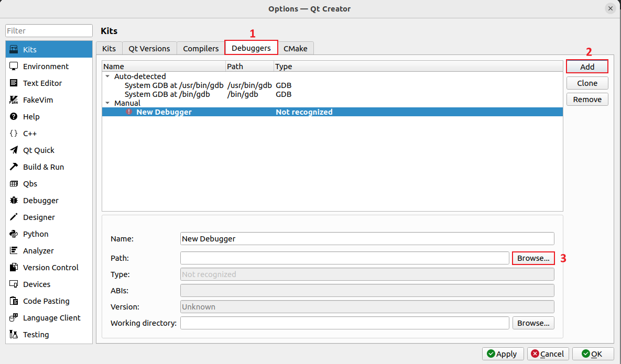The width and height of the screenshot is (621, 364).
Task: Open Text Editor settings icon
Action: click(x=14, y=83)
